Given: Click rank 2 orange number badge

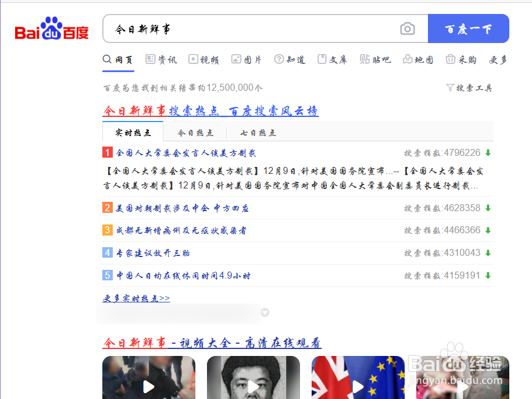Looking at the screenshot, I should pyautogui.click(x=108, y=208).
